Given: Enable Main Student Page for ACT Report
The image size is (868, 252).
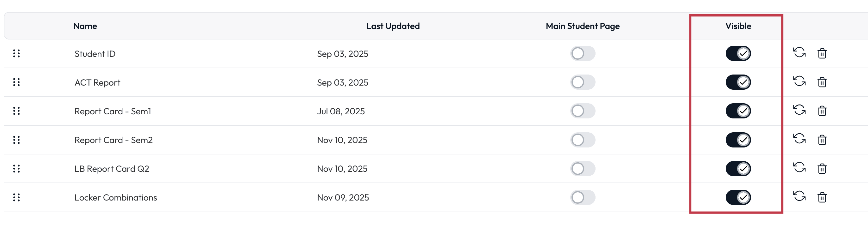Looking at the screenshot, I should click(x=583, y=82).
